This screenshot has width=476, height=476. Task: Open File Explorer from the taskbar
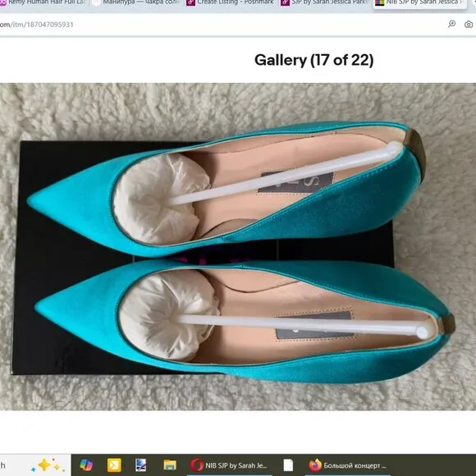pyautogui.click(x=170, y=465)
